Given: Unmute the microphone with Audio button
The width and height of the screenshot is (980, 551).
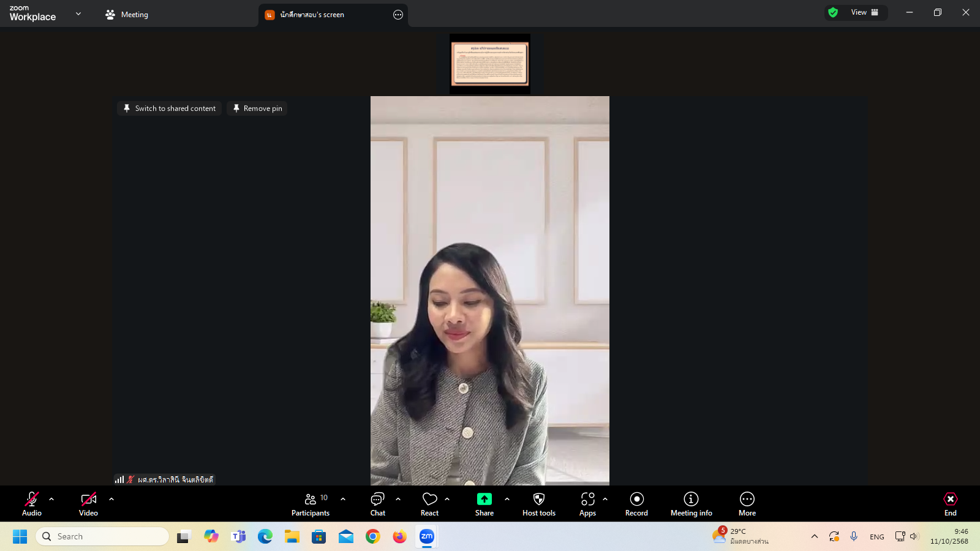Looking at the screenshot, I should (x=32, y=503).
